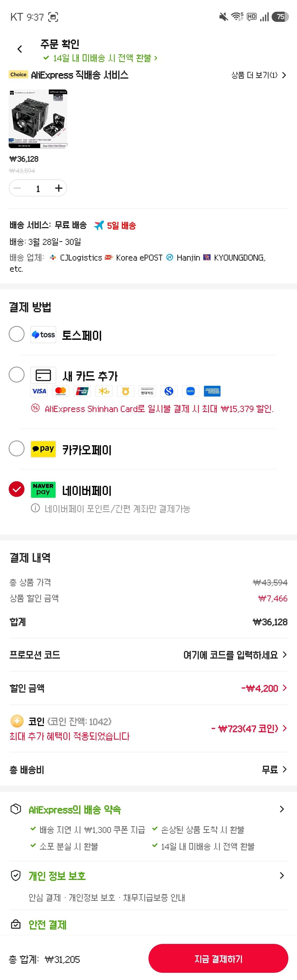Tap the Naver Pay logo icon
Image resolution: width=297 pixels, height=980 pixels.
(x=43, y=490)
